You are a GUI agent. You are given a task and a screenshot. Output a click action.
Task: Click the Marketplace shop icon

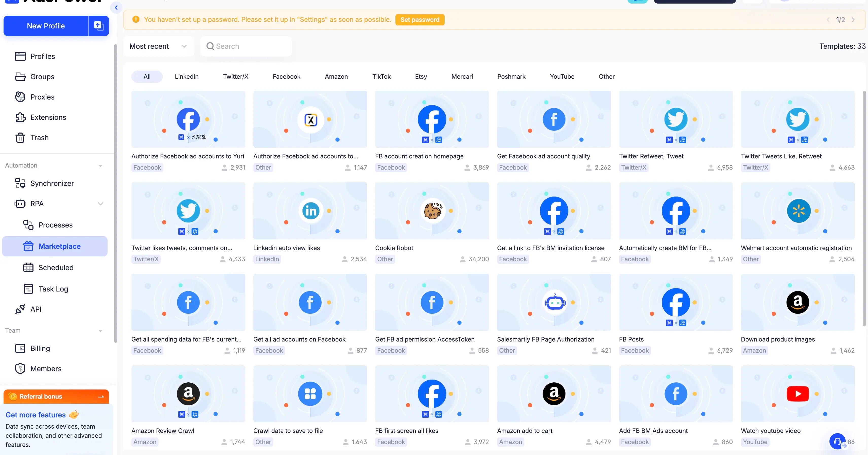click(x=28, y=246)
